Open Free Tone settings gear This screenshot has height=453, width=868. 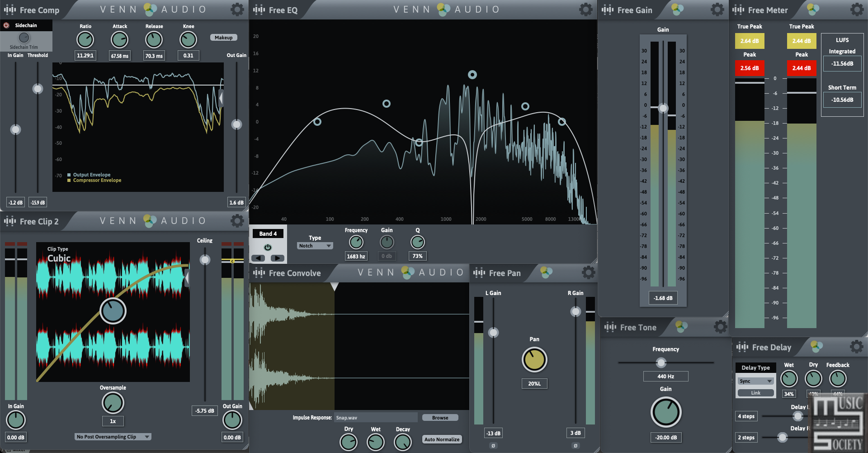[720, 327]
